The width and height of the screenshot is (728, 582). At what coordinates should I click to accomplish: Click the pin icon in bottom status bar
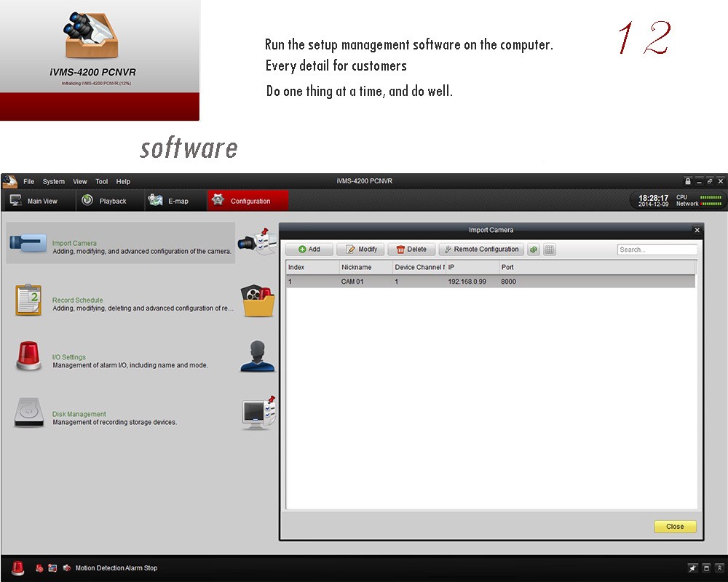pyautogui.click(x=692, y=568)
